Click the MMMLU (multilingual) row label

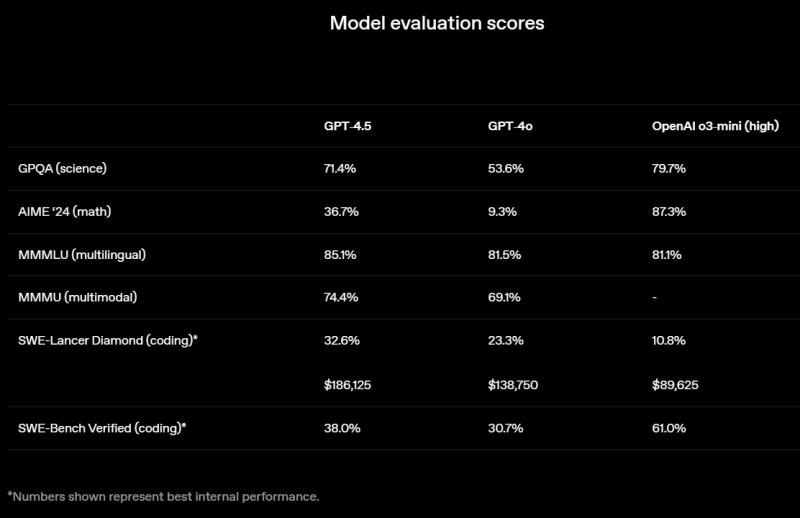83,254
